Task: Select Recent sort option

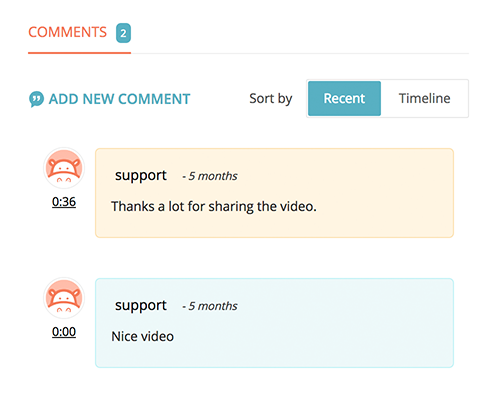Action: pyautogui.click(x=344, y=99)
